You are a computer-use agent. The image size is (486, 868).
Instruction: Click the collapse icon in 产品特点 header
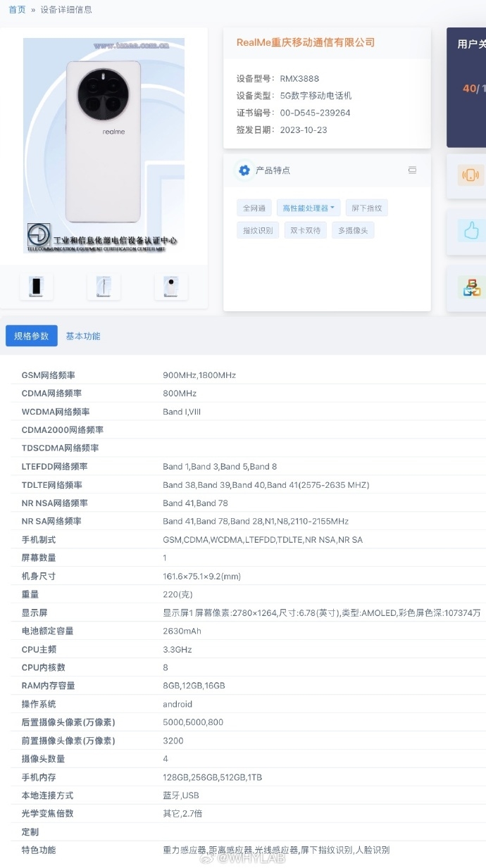pos(412,170)
